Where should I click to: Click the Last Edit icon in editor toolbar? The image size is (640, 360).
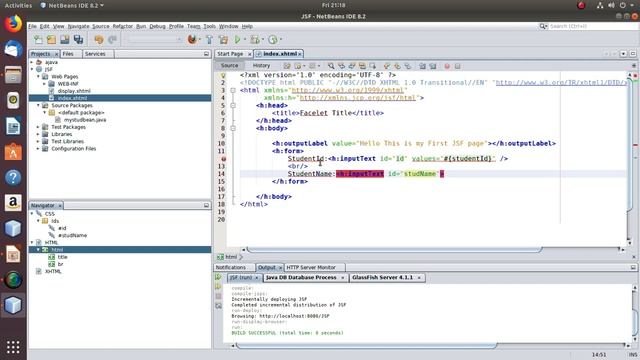coord(287,66)
